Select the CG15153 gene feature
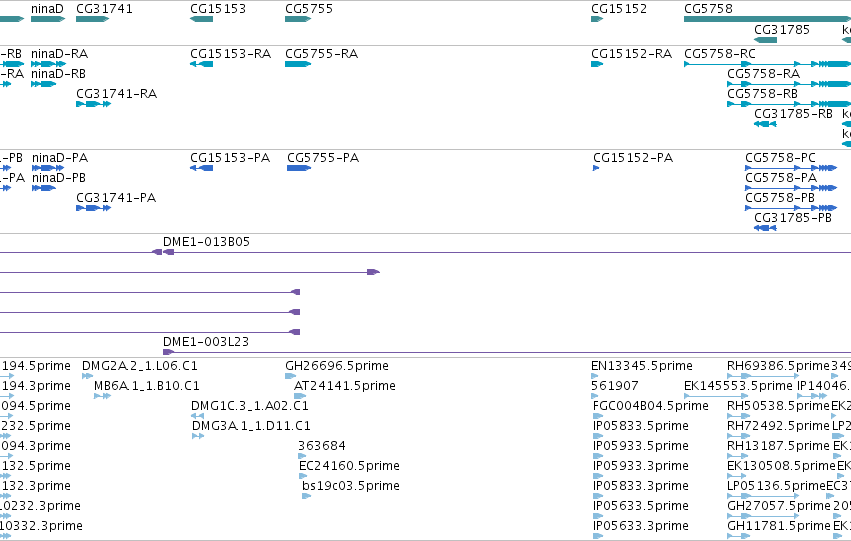 click(201, 19)
